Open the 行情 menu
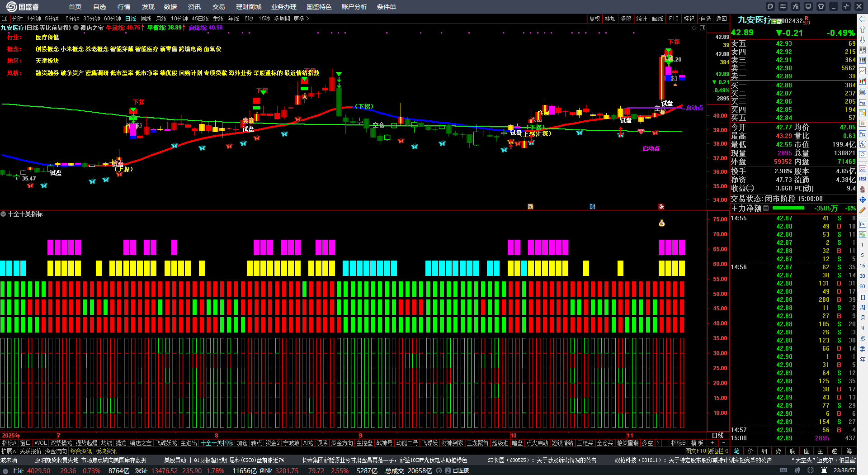 click(x=124, y=7)
